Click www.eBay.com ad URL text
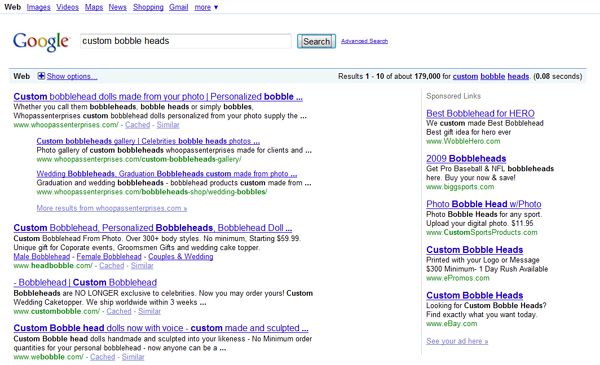 coord(452,323)
